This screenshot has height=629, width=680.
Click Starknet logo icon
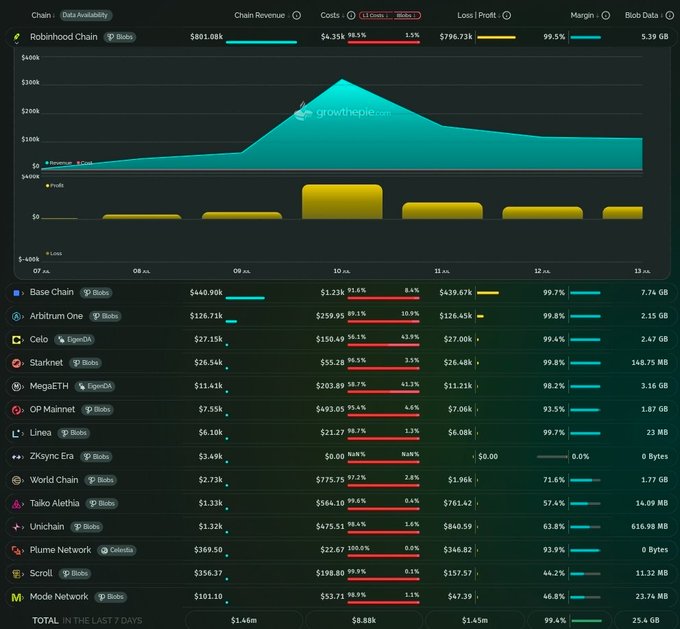click(x=16, y=363)
